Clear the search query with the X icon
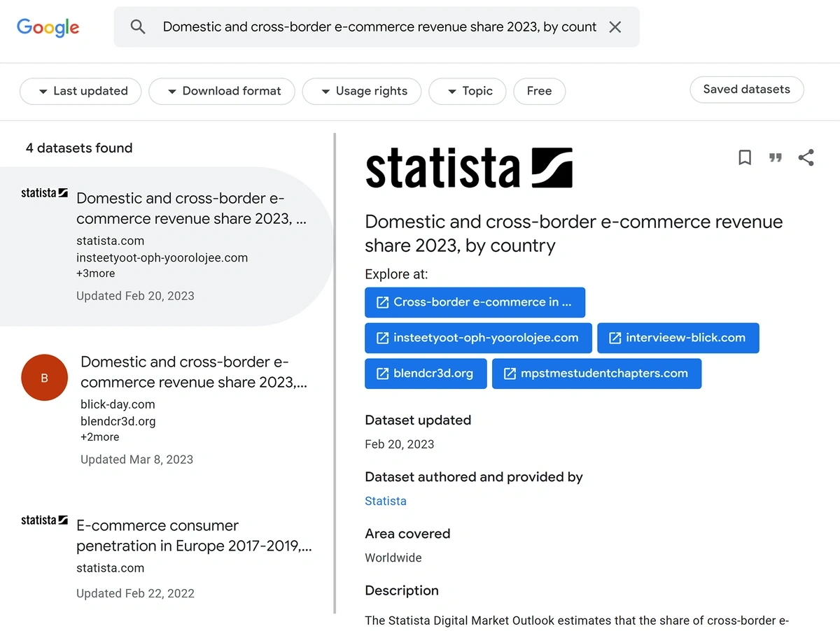The image size is (840, 631). 615,27
